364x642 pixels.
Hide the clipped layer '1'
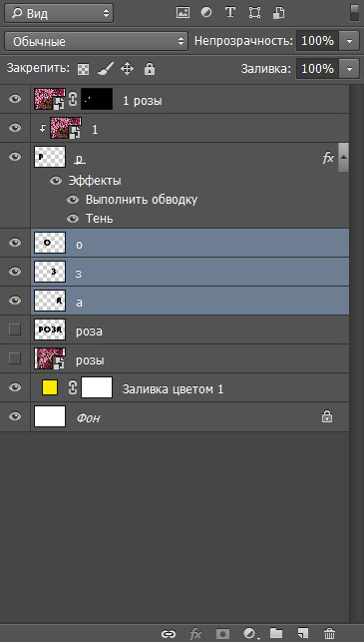(15, 128)
